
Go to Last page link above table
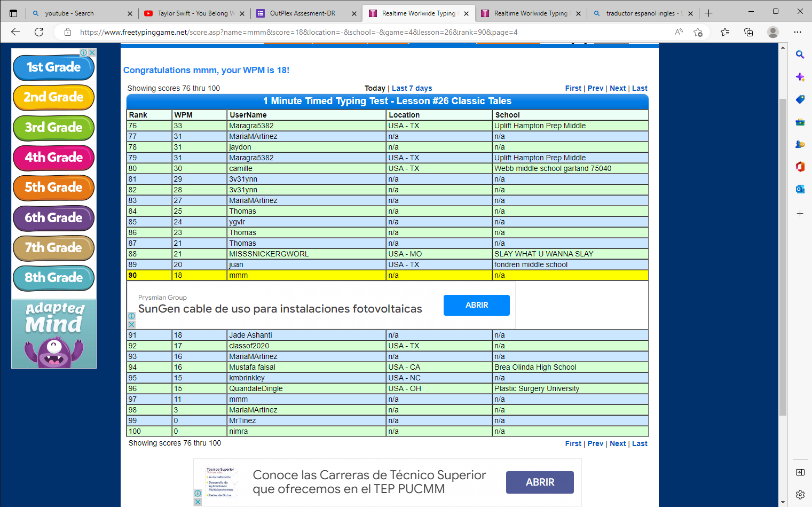[x=640, y=88]
